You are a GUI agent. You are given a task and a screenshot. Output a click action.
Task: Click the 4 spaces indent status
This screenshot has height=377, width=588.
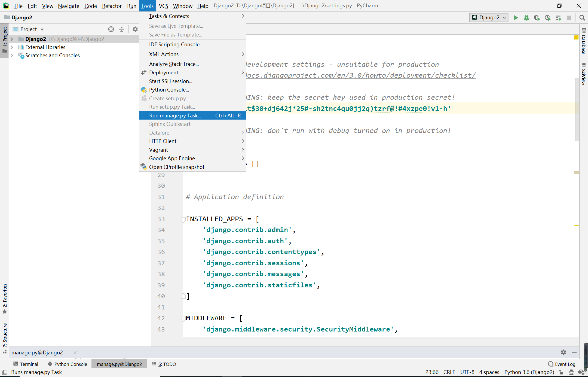point(489,372)
